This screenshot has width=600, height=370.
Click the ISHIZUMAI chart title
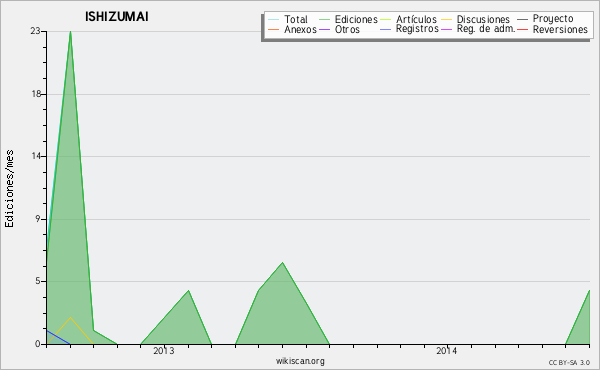tap(117, 17)
